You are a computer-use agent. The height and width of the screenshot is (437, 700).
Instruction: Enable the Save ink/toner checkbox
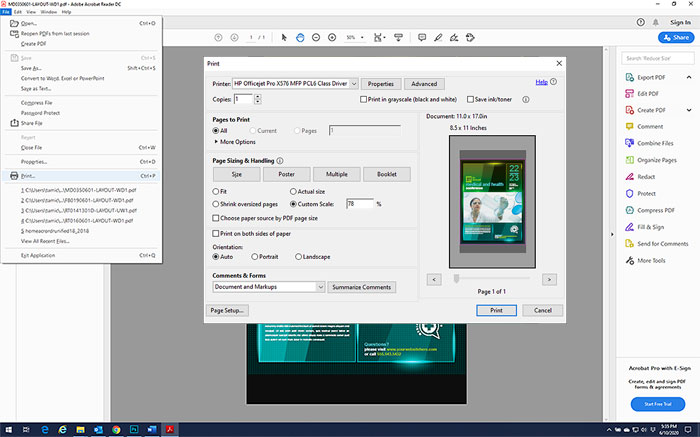(x=470, y=99)
